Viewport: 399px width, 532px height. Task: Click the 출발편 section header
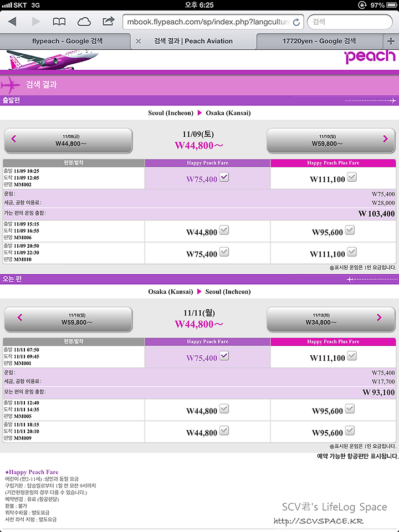(199, 100)
